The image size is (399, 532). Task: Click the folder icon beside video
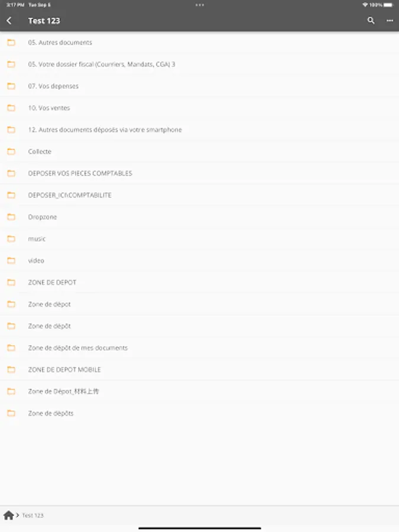[x=11, y=260]
